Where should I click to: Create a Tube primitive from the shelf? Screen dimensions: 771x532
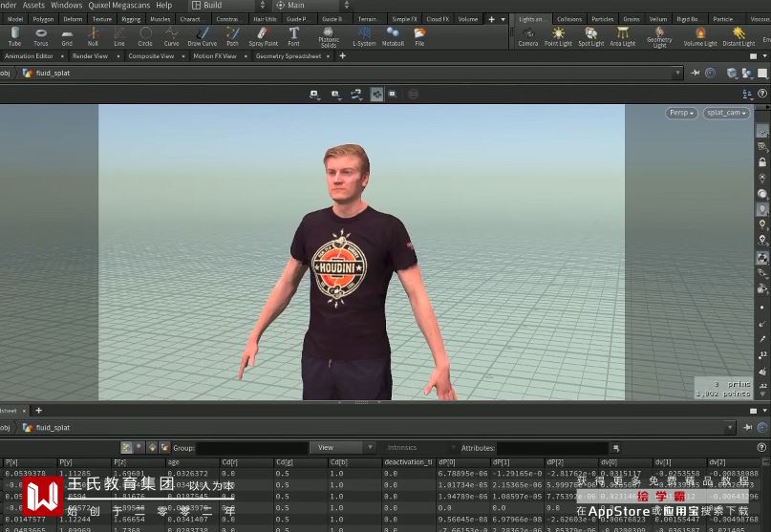[x=14, y=37]
